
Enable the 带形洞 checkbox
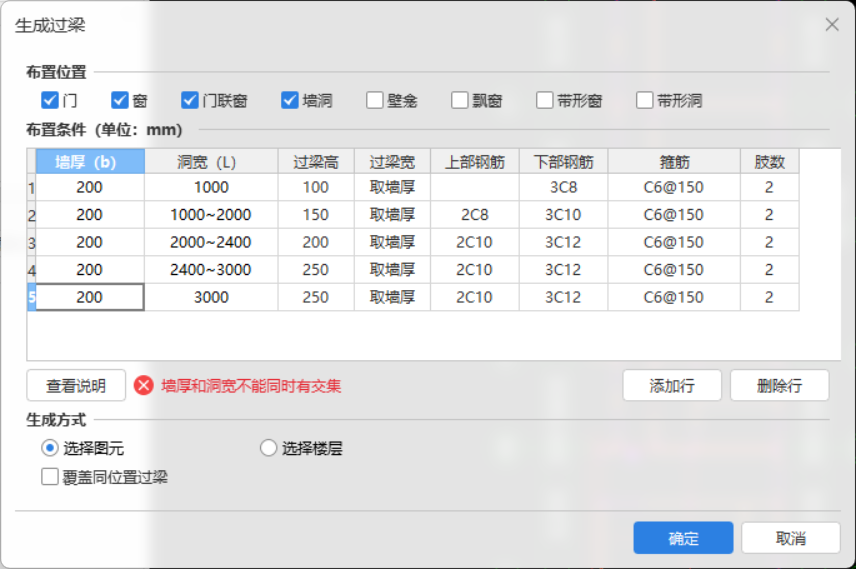tap(644, 100)
